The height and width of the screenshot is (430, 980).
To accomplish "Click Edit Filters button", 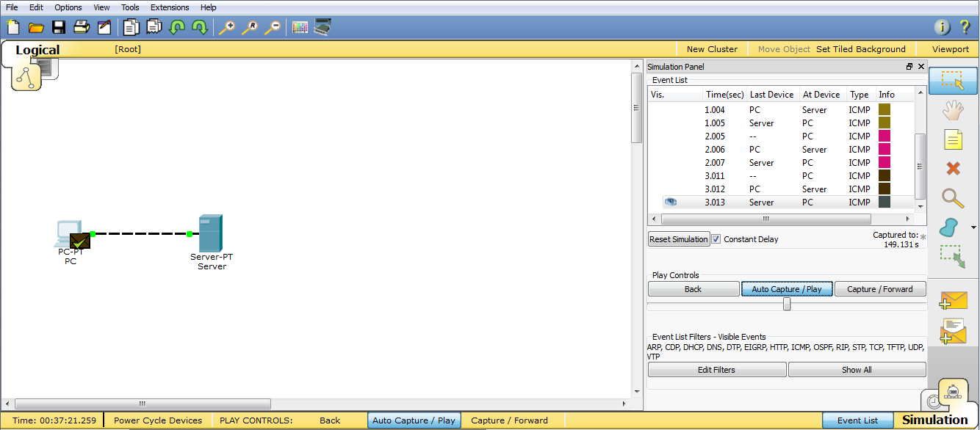I will coord(716,370).
